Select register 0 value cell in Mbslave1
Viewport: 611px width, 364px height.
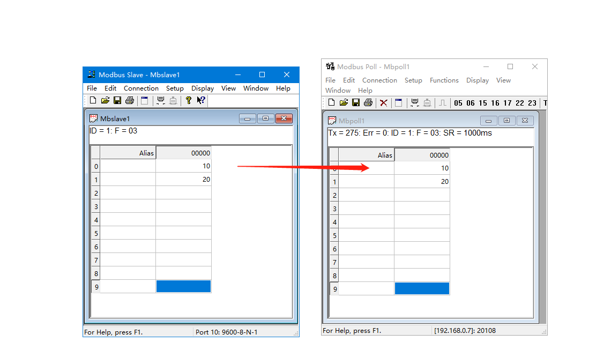click(x=183, y=166)
